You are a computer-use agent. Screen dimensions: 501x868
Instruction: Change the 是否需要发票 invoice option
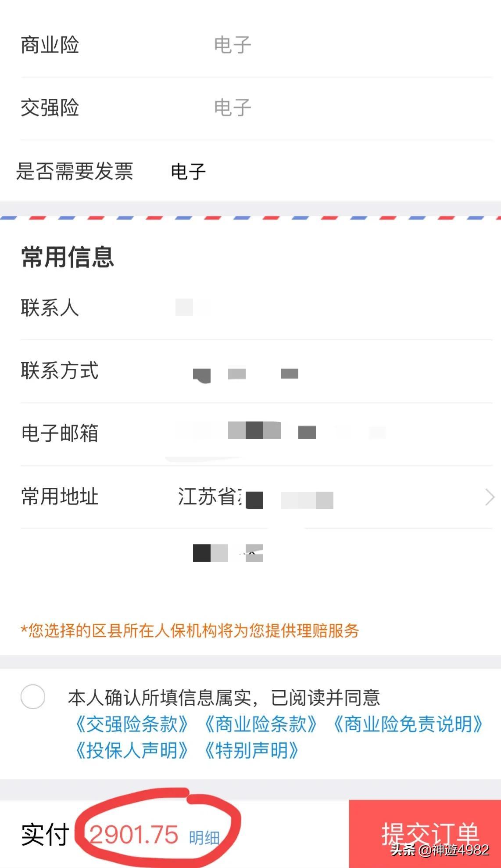click(188, 171)
